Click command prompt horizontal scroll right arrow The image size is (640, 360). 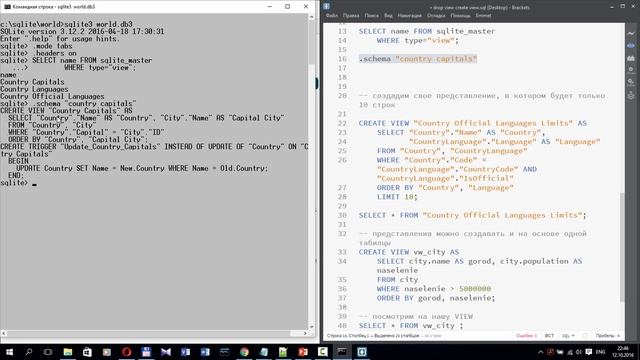click(305, 333)
